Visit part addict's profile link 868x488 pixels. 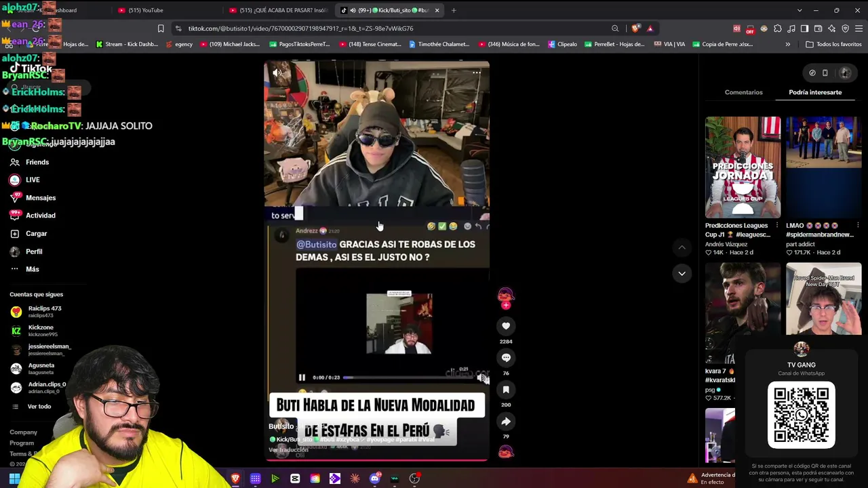click(x=802, y=244)
